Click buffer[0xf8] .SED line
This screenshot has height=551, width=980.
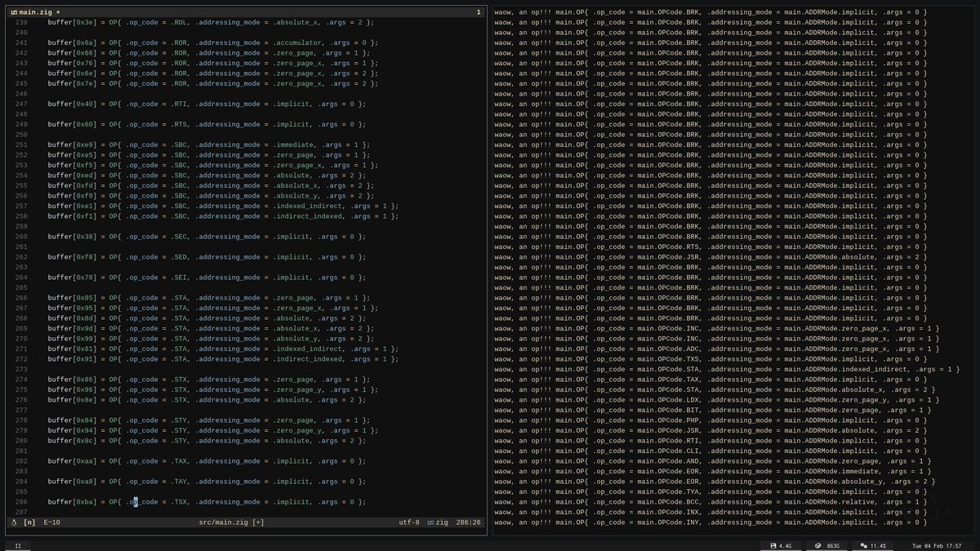[x=207, y=257]
